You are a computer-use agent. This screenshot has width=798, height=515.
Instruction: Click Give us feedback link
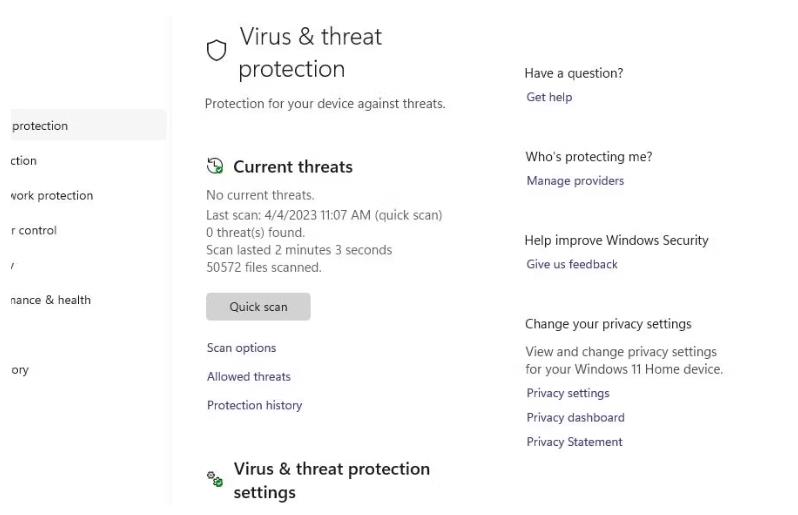click(572, 264)
